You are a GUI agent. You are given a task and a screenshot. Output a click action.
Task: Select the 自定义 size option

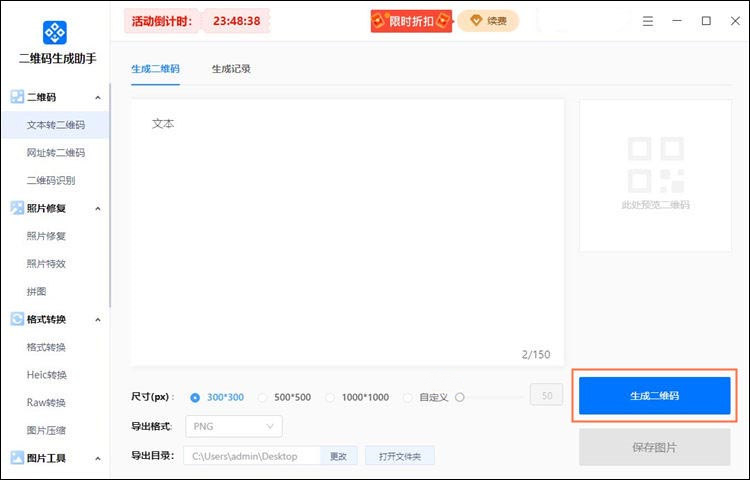tap(426, 397)
